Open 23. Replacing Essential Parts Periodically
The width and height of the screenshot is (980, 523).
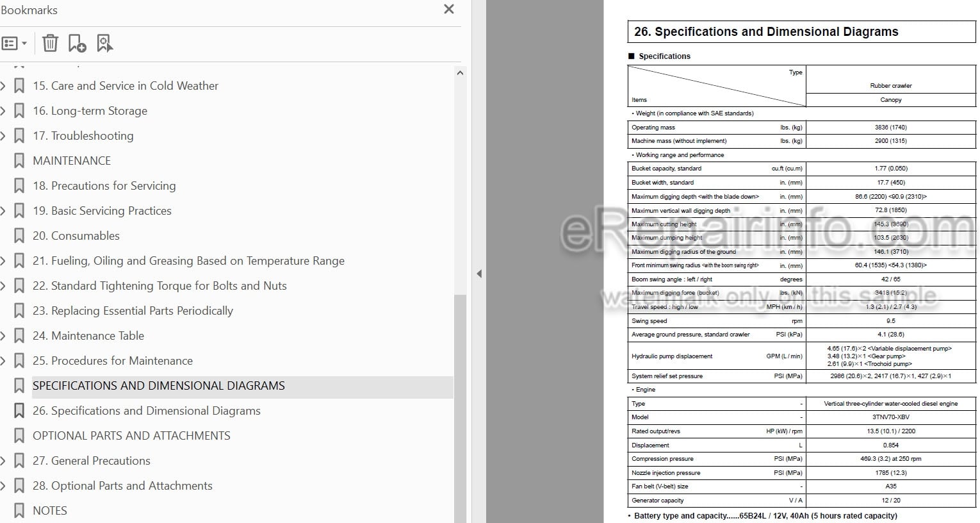click(133, 311)
